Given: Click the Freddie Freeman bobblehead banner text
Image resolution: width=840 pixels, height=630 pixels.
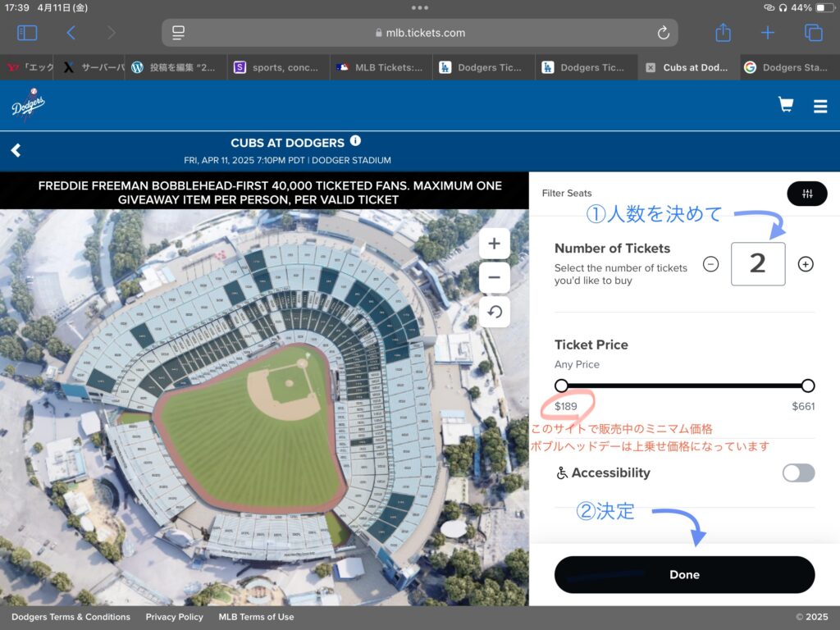Looking at the screenshot, I should [269, 192].
